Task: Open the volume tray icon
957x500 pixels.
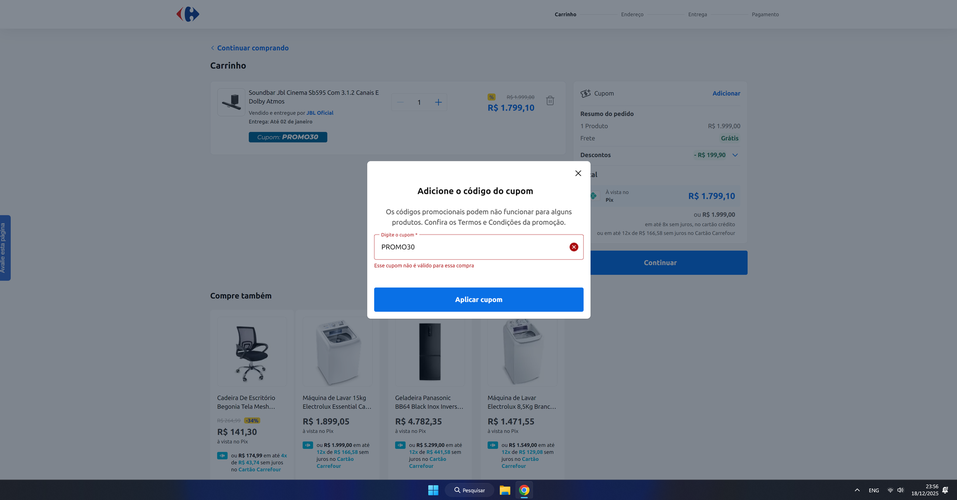Action: coord(900,490)
